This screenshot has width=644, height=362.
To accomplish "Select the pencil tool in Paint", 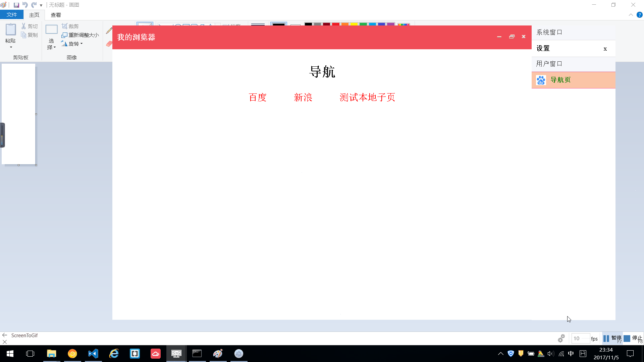I will click(109, 31).
